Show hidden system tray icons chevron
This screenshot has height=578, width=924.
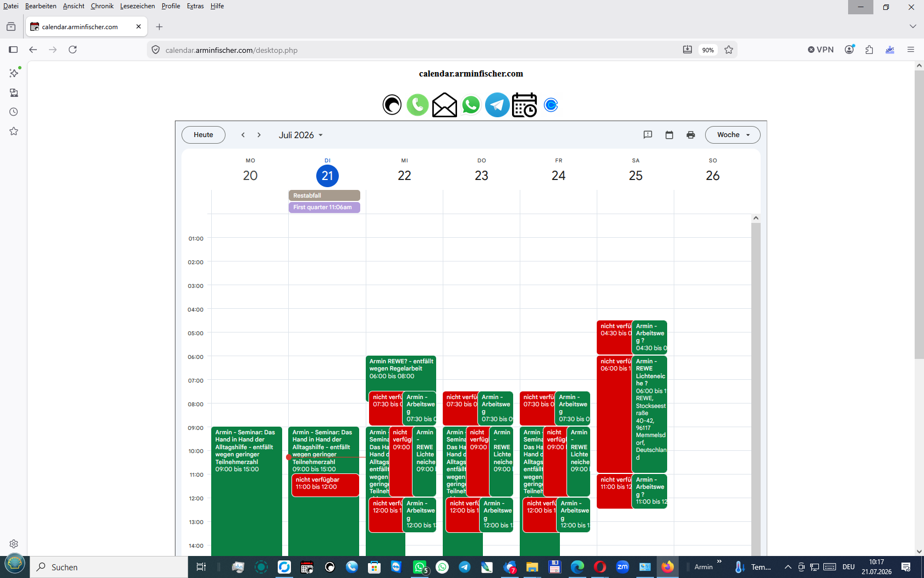coord(788,567)
